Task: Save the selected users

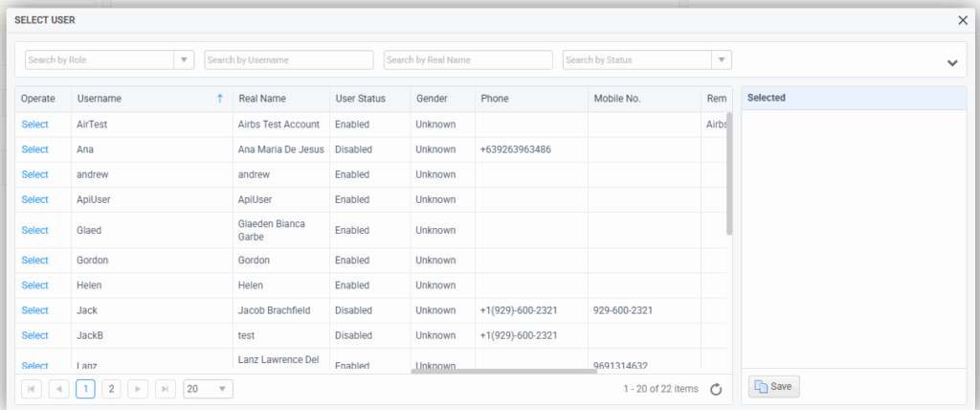Action: coord(773,386)
